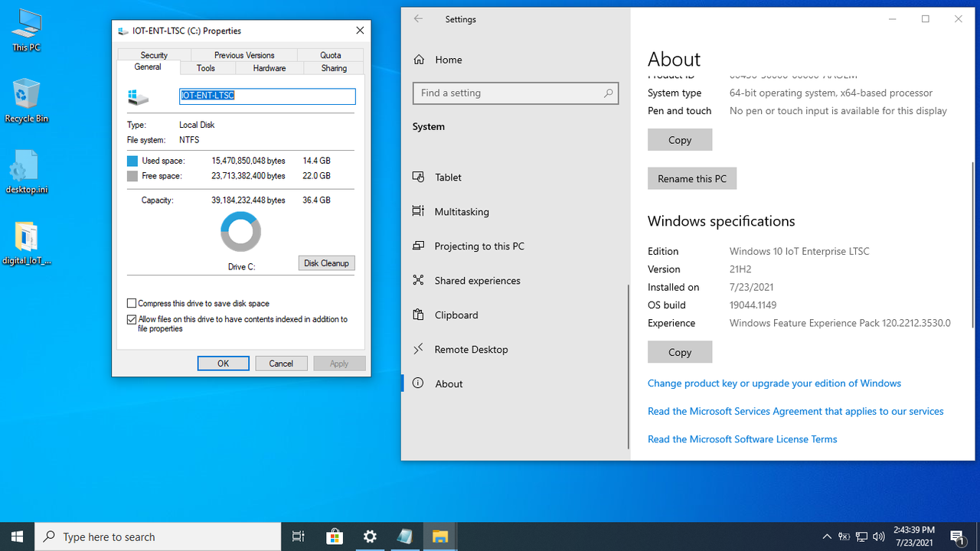The image size is (980, 551).
Task: Click the drive name IOT-ENT-LTSC input field
Action: coord(267,96)
